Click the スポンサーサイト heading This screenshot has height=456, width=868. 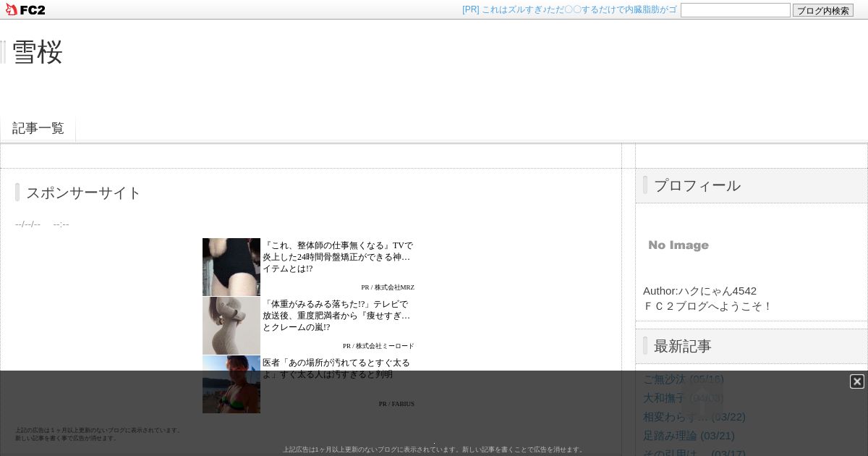(x=83, y=193)
